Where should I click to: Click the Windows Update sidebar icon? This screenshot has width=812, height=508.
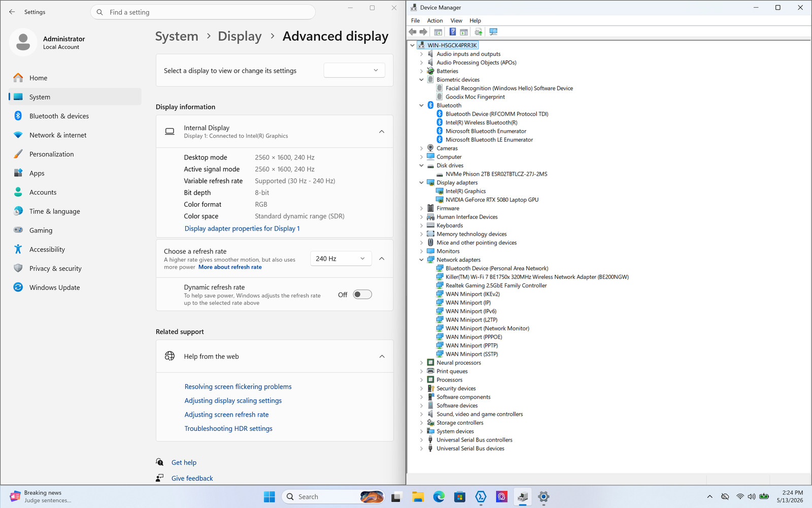[x=18, y=287]
